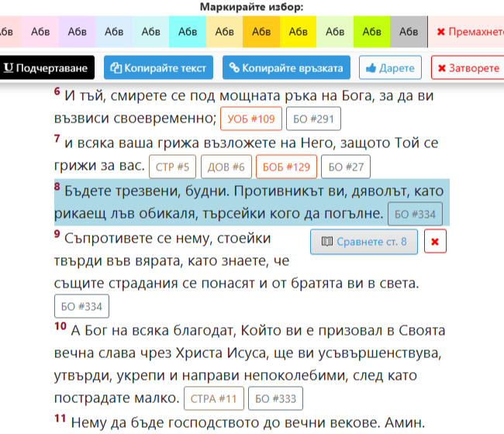Open the ДОВ #6 reference tag
The height and width of the screenshot is (434, 504).
226,167
